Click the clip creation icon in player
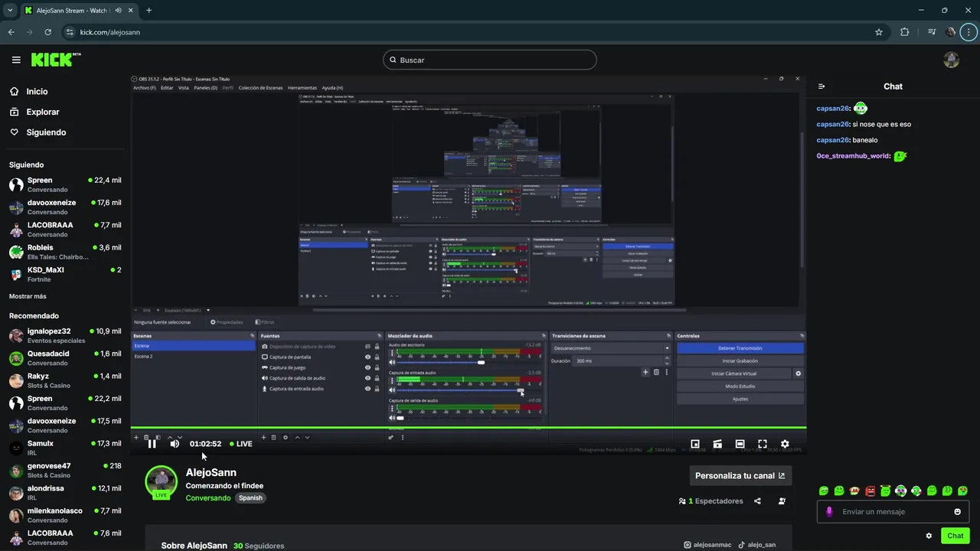 point(717,444)
